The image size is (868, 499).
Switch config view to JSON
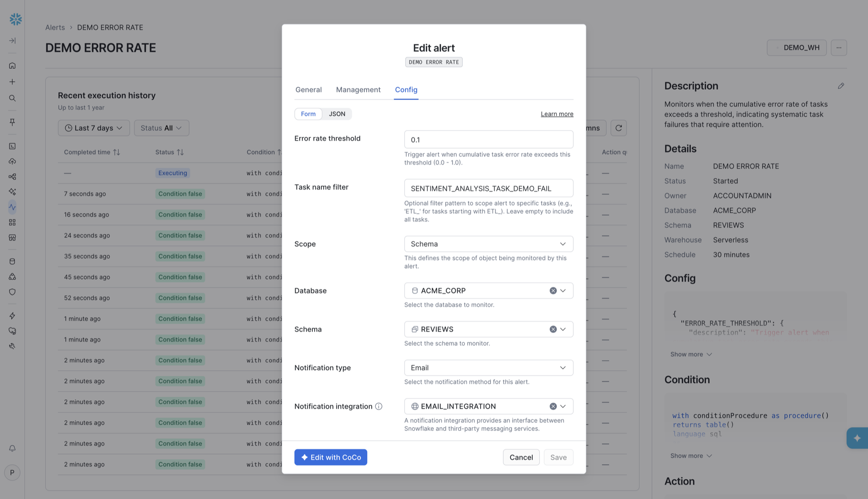pyautogui.click(x=337, y=114)
